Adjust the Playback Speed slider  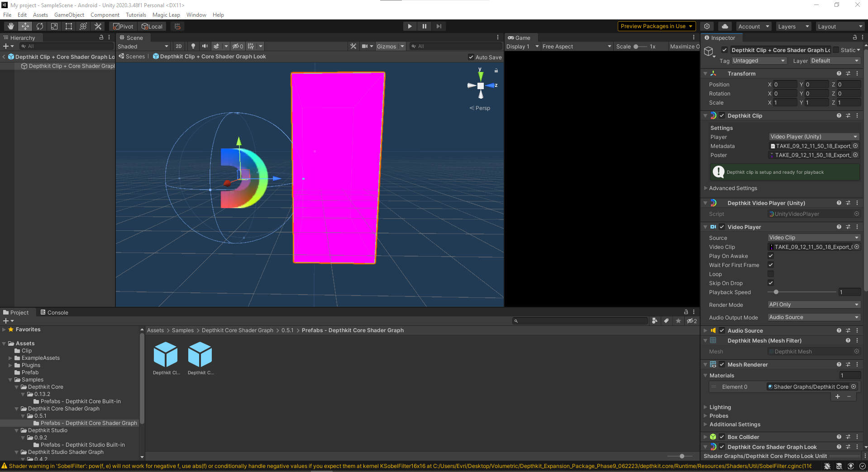coord(776,292)
